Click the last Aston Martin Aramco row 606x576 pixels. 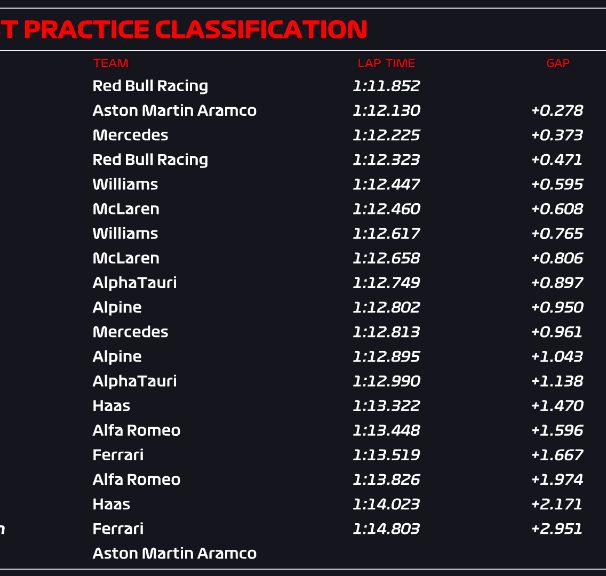(x=303, y=553)
